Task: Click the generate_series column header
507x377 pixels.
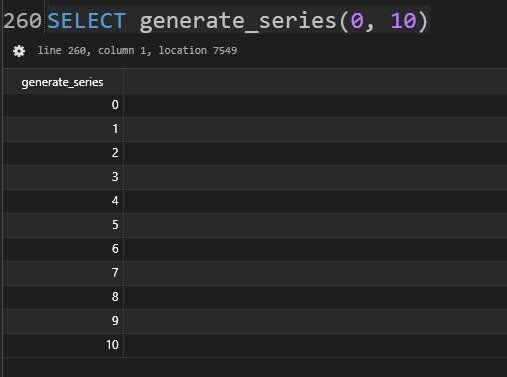Action: 63,82
